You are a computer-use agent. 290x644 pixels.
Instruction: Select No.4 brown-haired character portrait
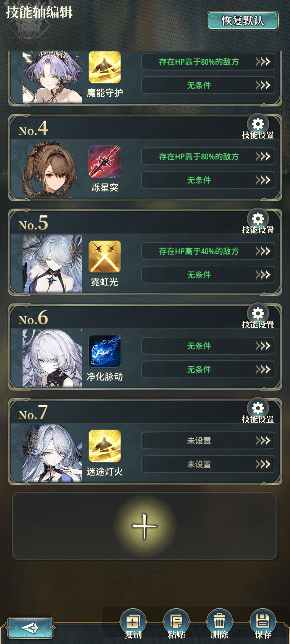(x=52, y=169)
